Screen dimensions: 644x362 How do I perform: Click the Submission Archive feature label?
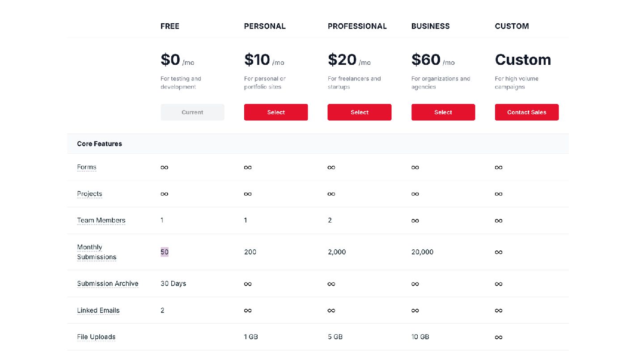(x=108, y=284)
